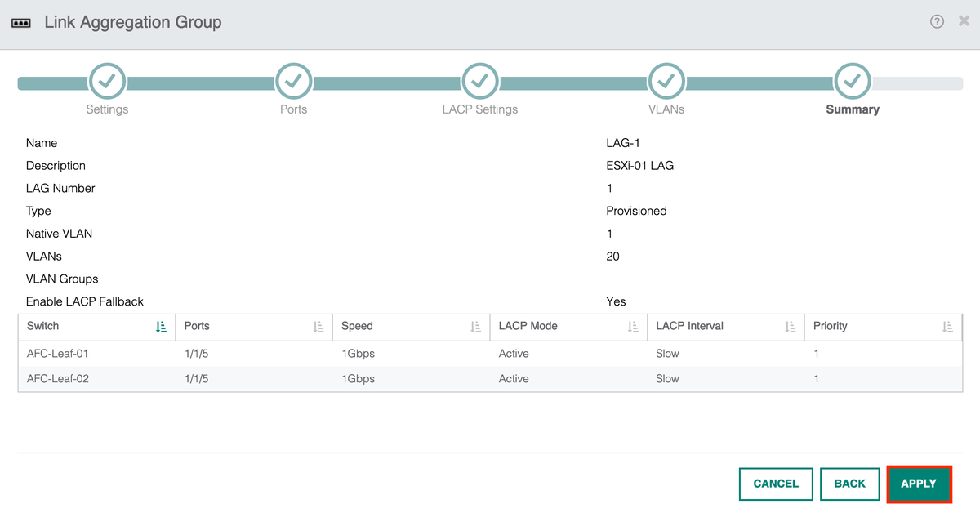980x513 pixels.
Task: Open the help question mark icon
Action: tap(936, 22)
